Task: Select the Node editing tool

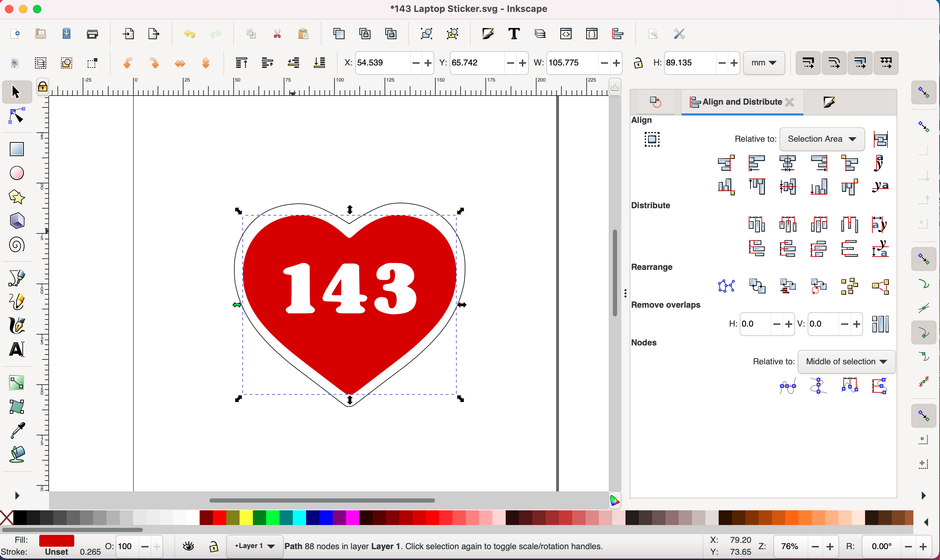Action: (16, 116)
